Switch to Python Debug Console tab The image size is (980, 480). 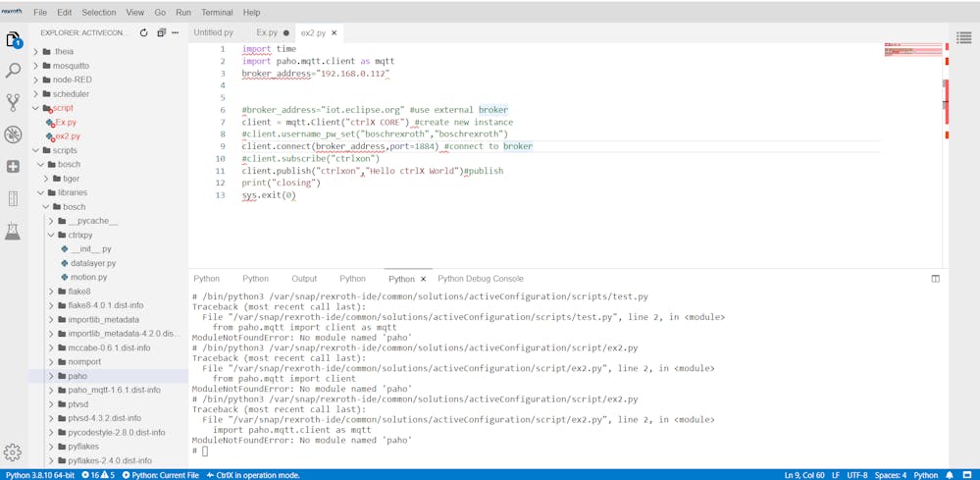point(480,279)
